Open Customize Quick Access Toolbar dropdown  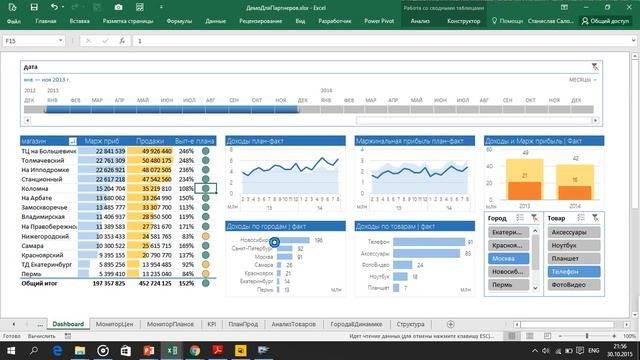161,7
